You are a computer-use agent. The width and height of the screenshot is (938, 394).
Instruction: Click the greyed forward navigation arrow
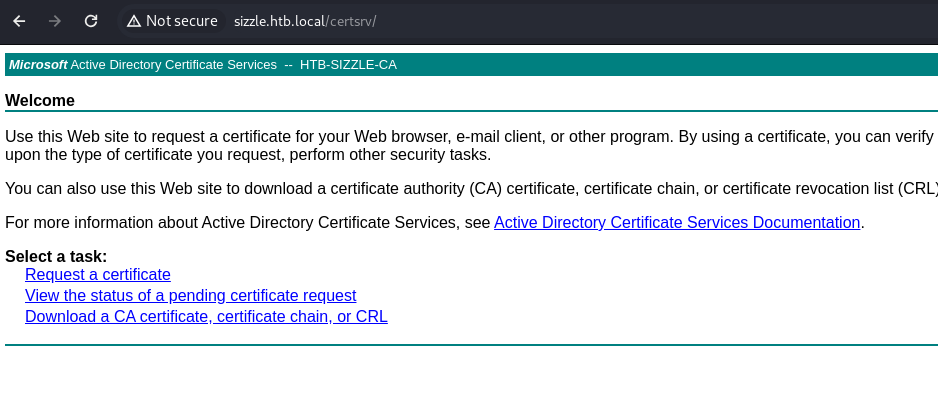[x=55, y=22]
